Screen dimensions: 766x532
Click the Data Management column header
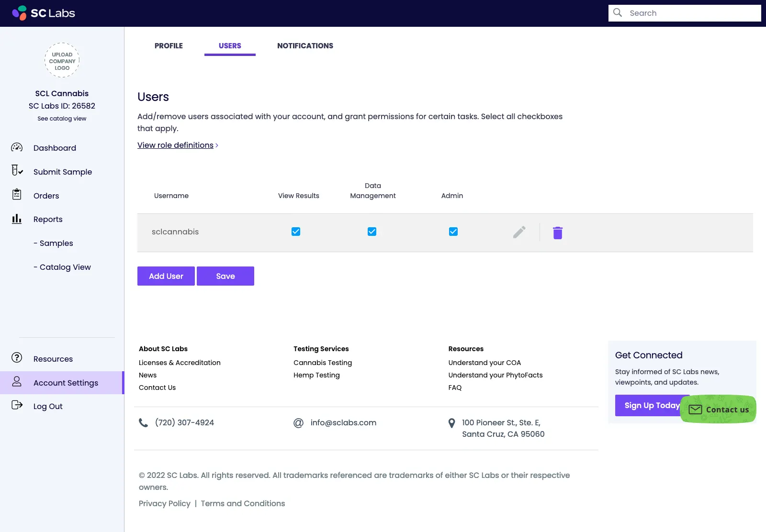pos(373,190)
